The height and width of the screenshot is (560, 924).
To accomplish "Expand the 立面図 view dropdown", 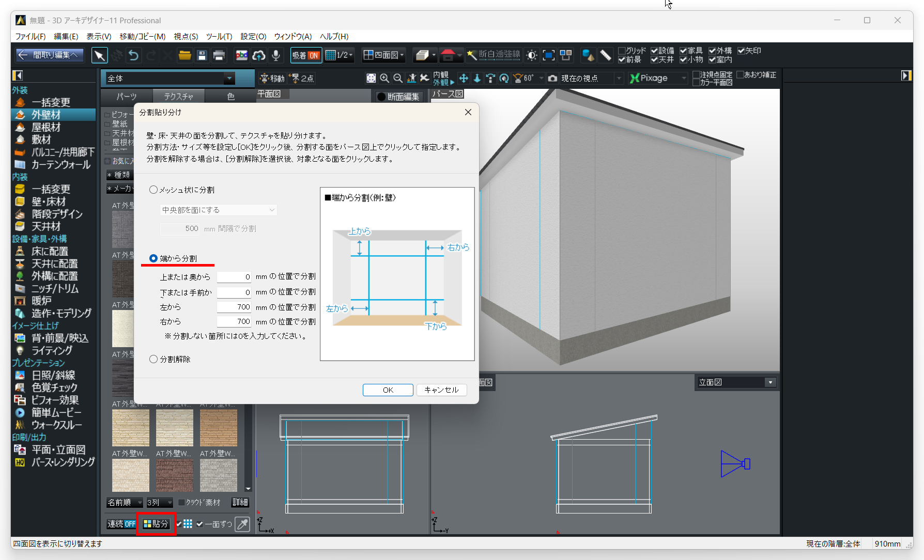I will point(770,382).
